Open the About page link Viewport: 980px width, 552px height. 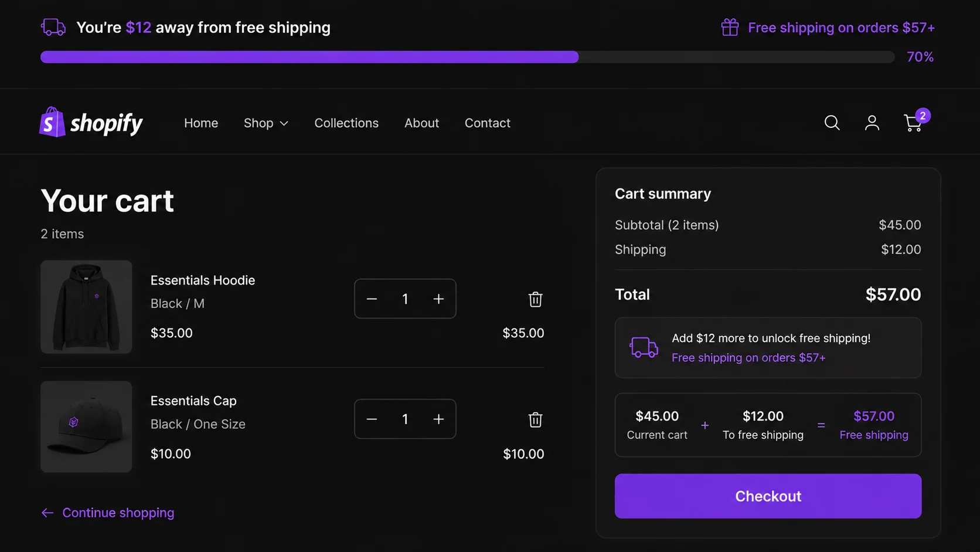point(421,123)
